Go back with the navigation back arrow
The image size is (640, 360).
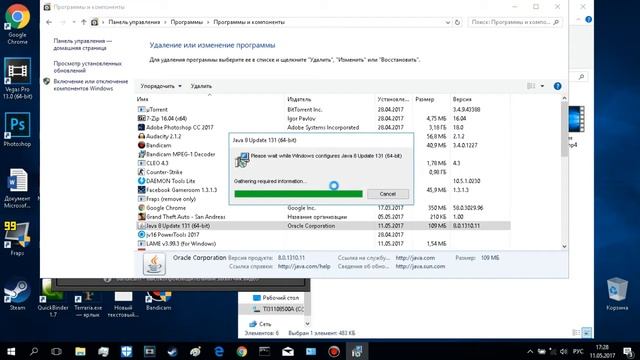(49, 22)
